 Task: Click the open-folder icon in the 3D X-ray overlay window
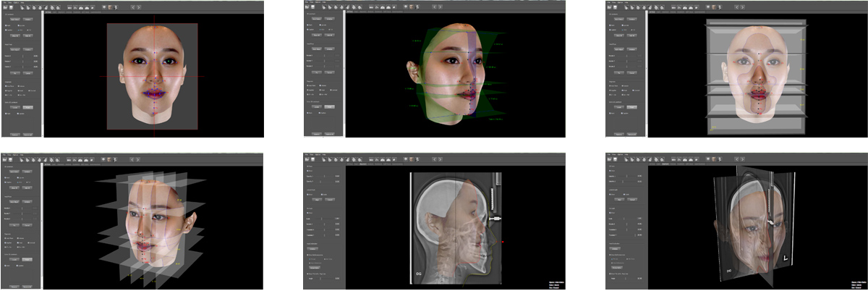point(609,159)
